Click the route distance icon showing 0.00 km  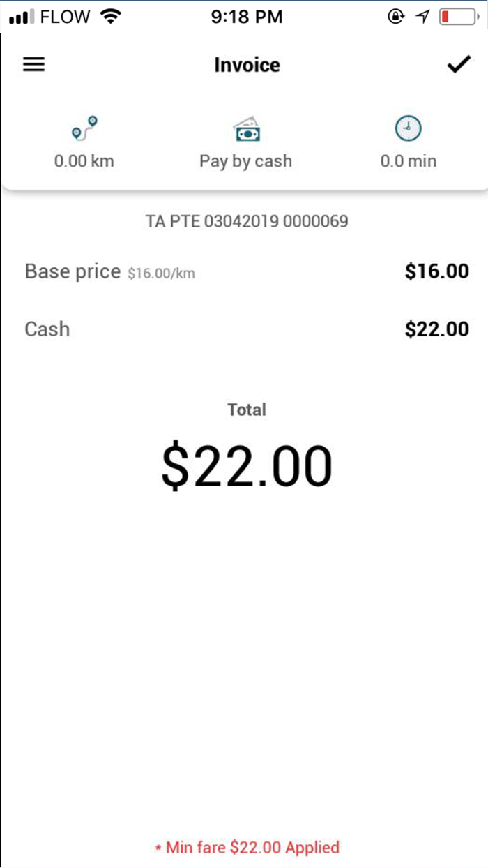(84, 129)
